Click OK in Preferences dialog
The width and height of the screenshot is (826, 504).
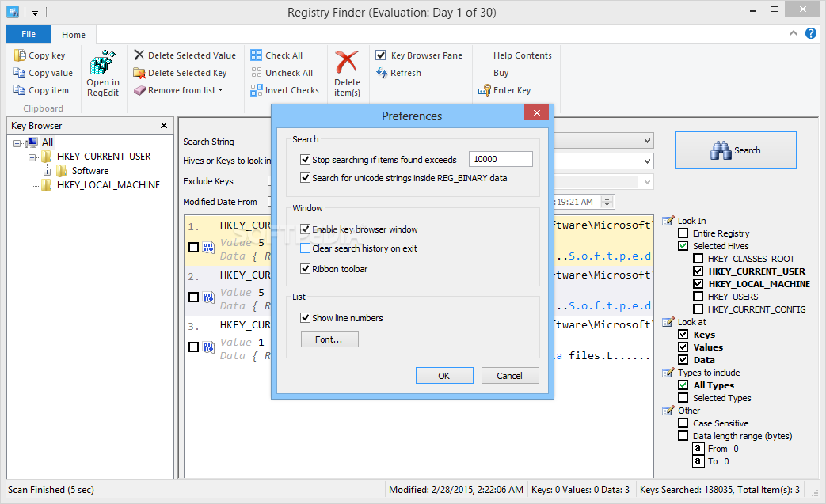(444, 376)
